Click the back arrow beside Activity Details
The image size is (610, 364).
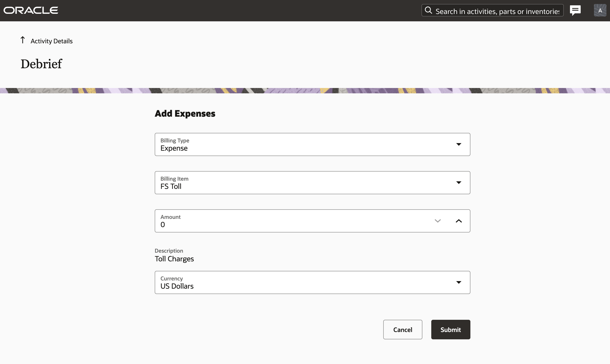click(x=23, y=40)
